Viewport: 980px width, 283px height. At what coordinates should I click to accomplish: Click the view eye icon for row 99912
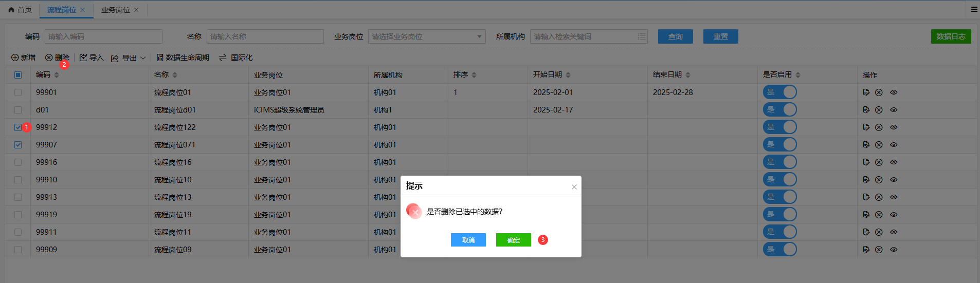click(894, 127)
